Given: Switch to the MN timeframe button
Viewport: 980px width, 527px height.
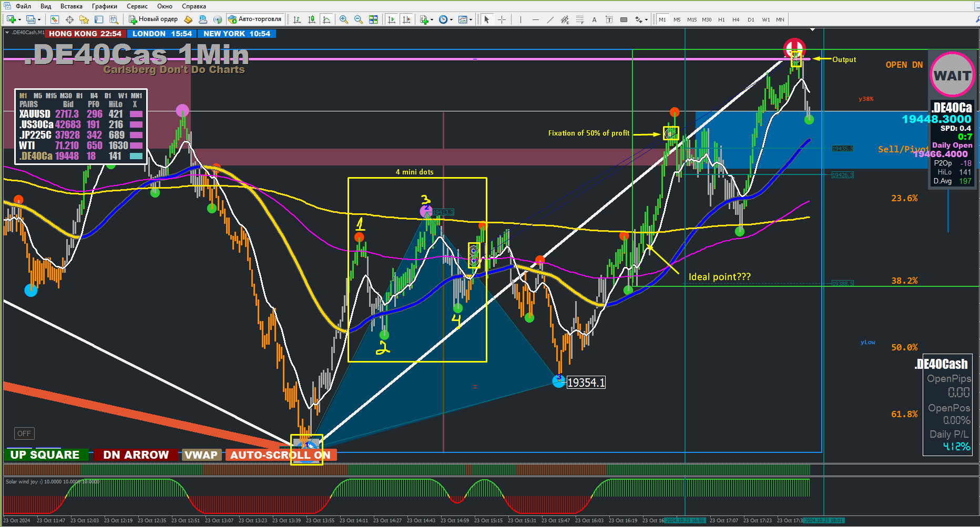Looking at the screenshot, I should 780,20.
